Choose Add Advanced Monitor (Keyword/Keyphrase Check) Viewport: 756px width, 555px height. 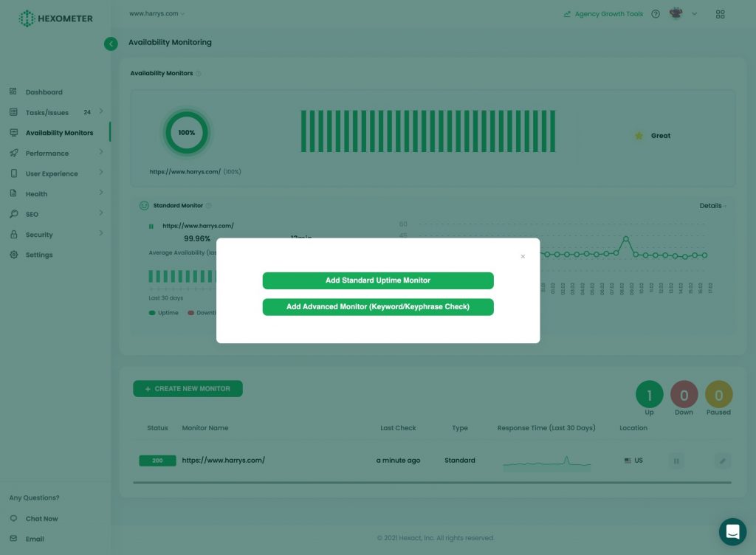378,307
